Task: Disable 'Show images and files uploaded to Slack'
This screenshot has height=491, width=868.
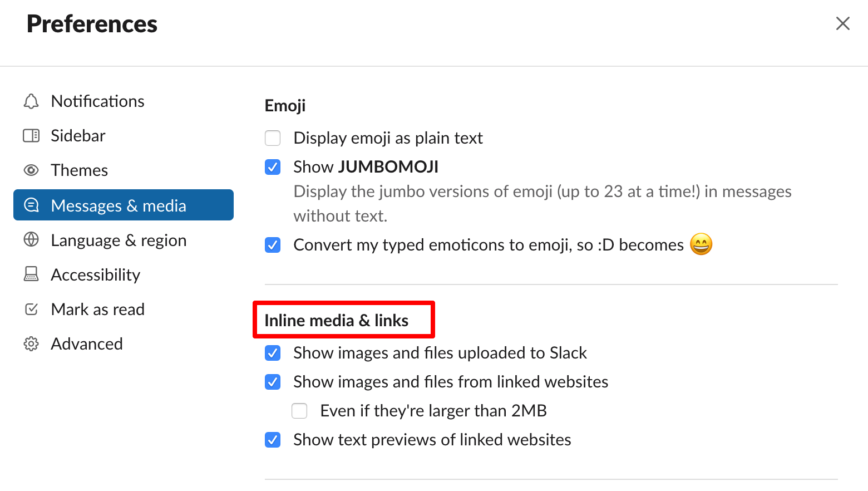Action: (273, 353)
